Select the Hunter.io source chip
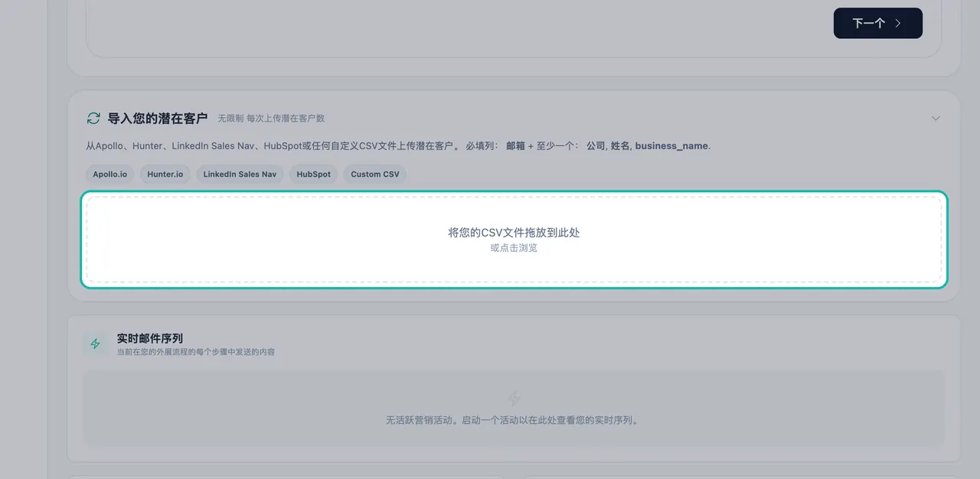Viewport: 980px width, 479px height. click(165, 174)
